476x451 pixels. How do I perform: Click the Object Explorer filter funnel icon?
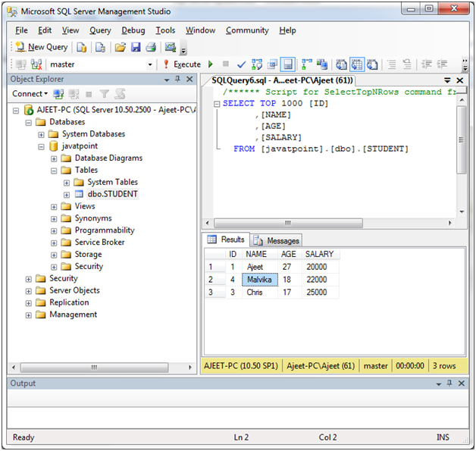click(104, 94)
